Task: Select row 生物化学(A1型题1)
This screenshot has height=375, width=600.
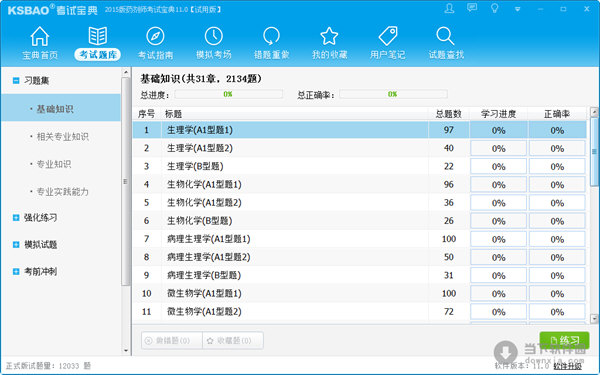Action: click(x=359, y=184)
